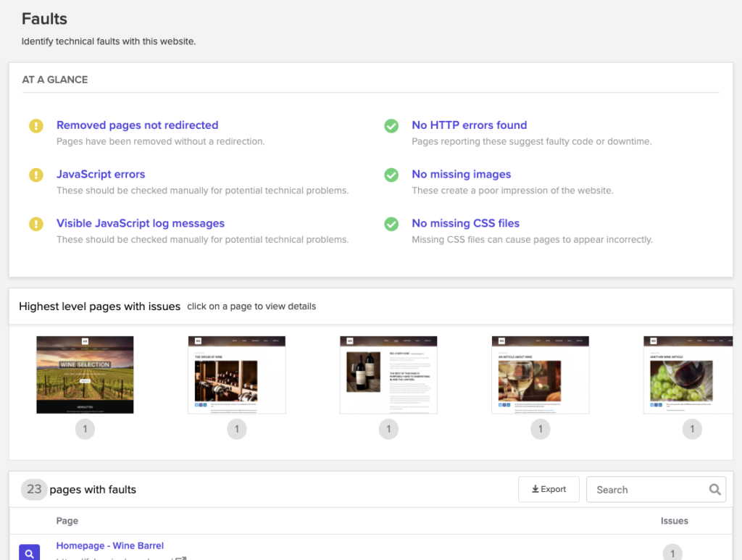742x560 pixels.
Task: Click the Faults page heading
Action: [44, 19]
